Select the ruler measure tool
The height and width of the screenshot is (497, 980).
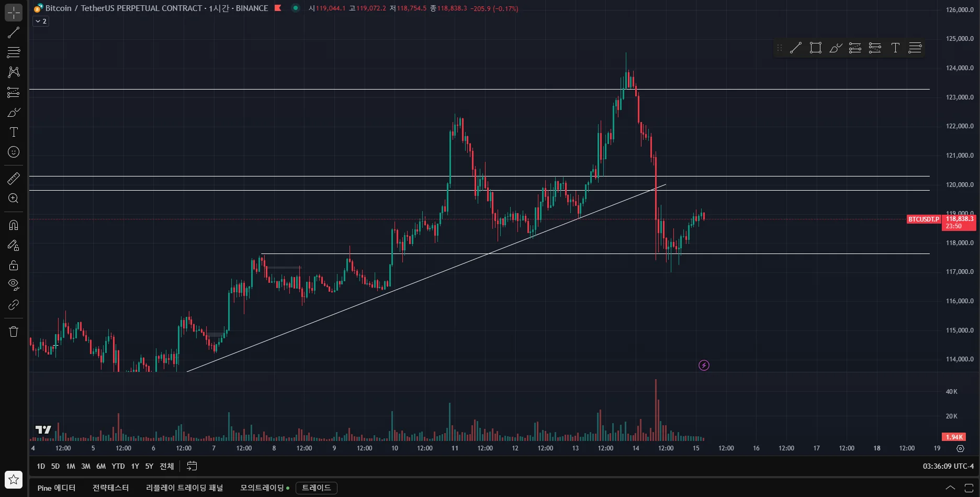click(14, 179)
